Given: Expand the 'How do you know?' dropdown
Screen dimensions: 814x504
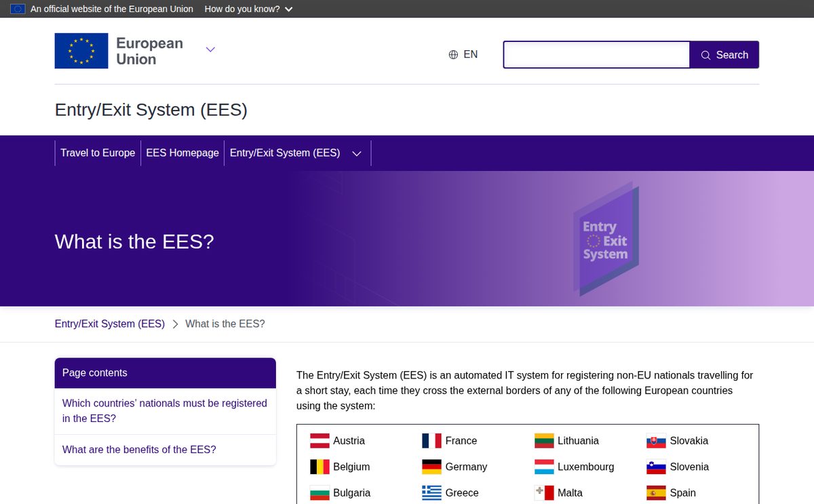Looking at the screenshot, I should [x=249, y=9].
